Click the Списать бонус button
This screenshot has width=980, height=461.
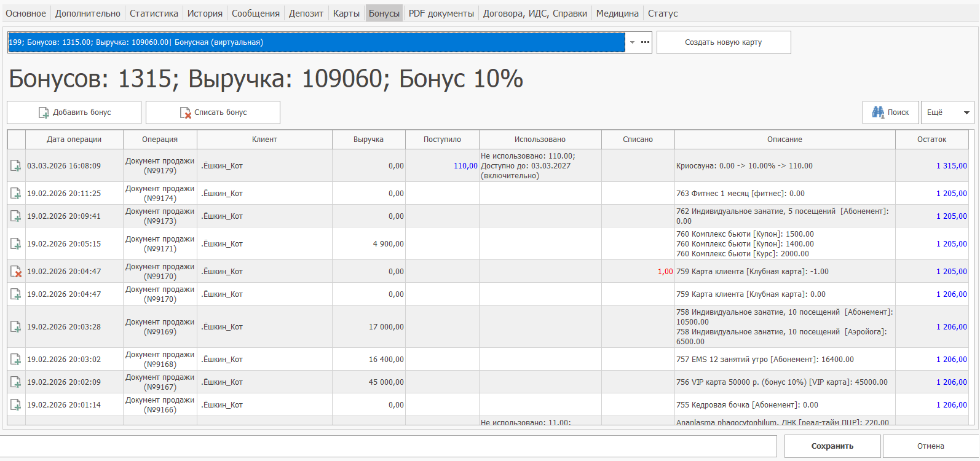[x=213, y=112]
